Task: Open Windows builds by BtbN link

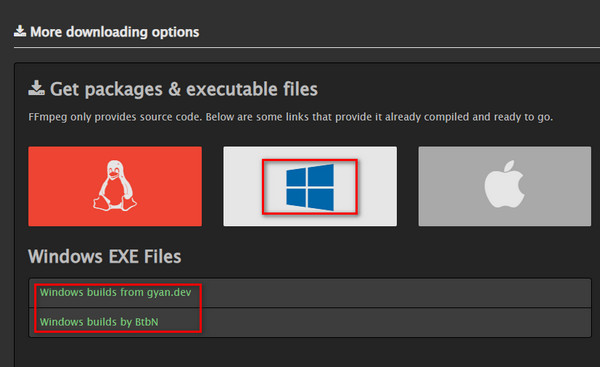Action: coord(99,322)
